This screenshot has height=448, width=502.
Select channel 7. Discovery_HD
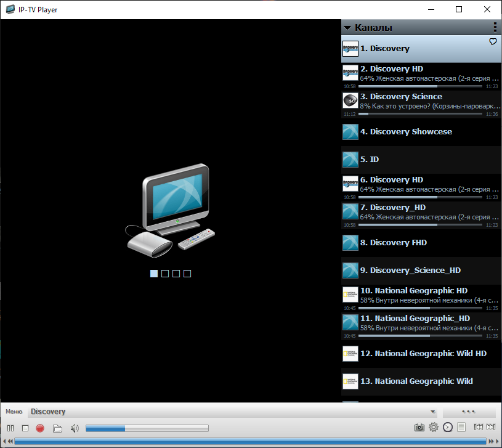tap(421, 215)
